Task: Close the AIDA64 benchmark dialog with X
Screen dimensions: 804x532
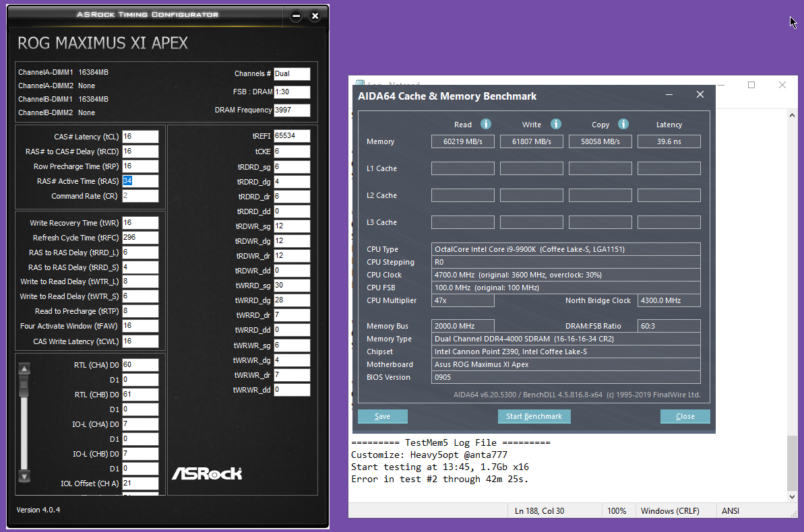Action: click(700, 94)
